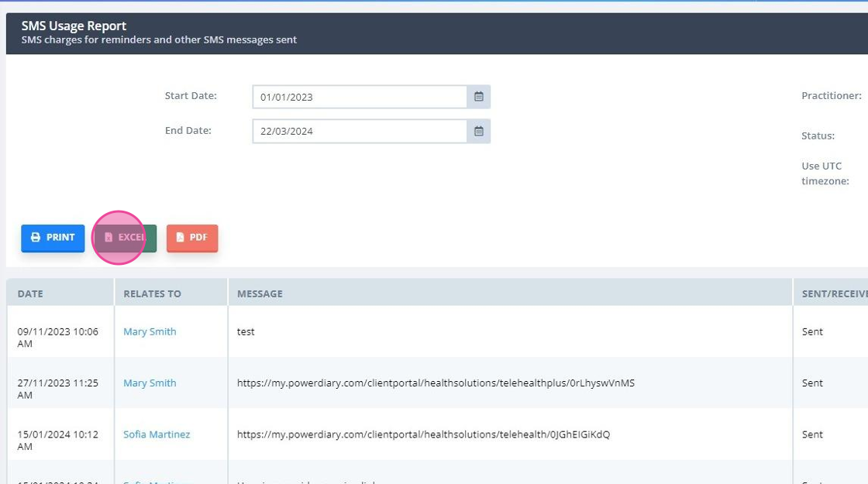Click the RELATES TO column header
The width and height of the screenshot is (868, 484).
152,293
